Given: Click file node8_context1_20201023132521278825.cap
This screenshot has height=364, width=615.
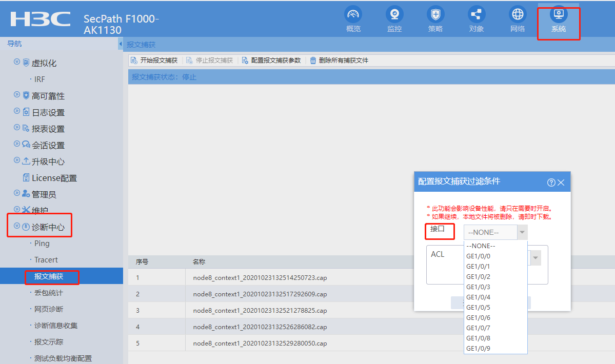Looking at the screenshot, I should point(260,311).
